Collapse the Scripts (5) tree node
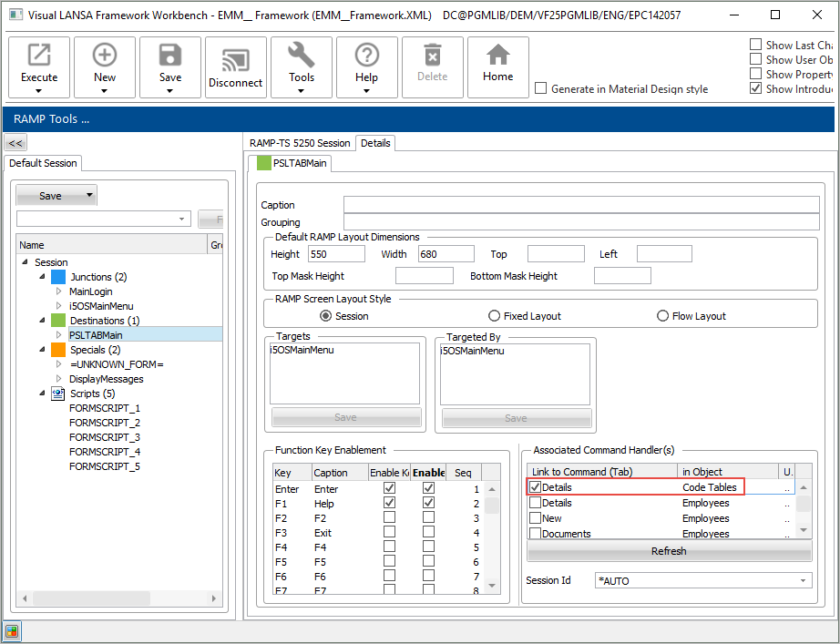The height and width of the screenshot is (644, 840). (42, 394)
